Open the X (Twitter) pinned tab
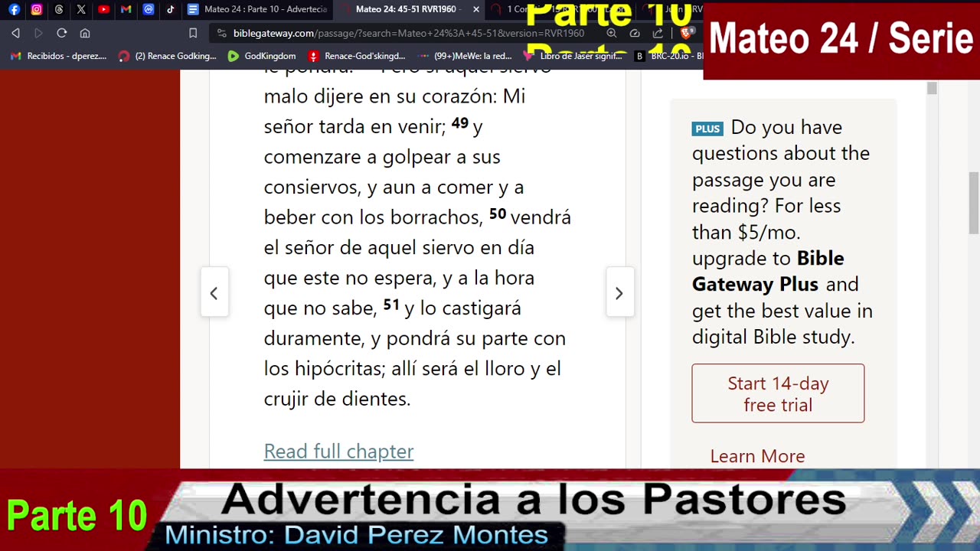Screen dimensions: 980x551 point(81,10)
